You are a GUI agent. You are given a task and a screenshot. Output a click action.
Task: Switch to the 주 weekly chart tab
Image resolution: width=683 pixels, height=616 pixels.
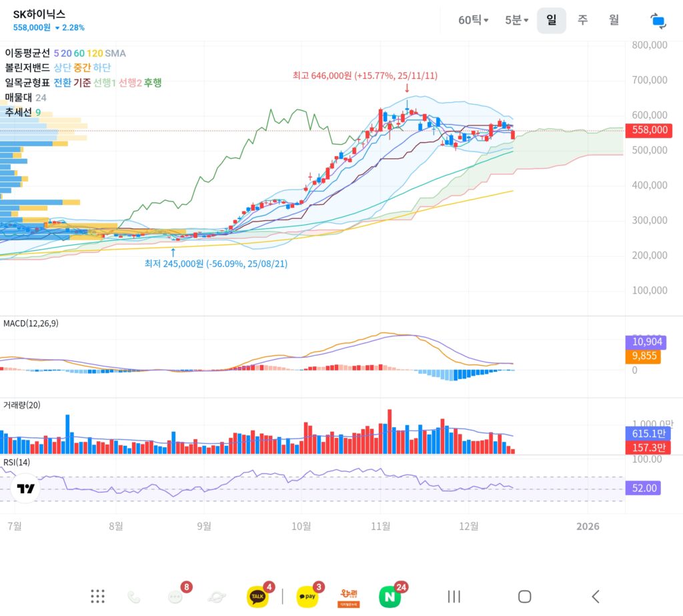point(582,20)
